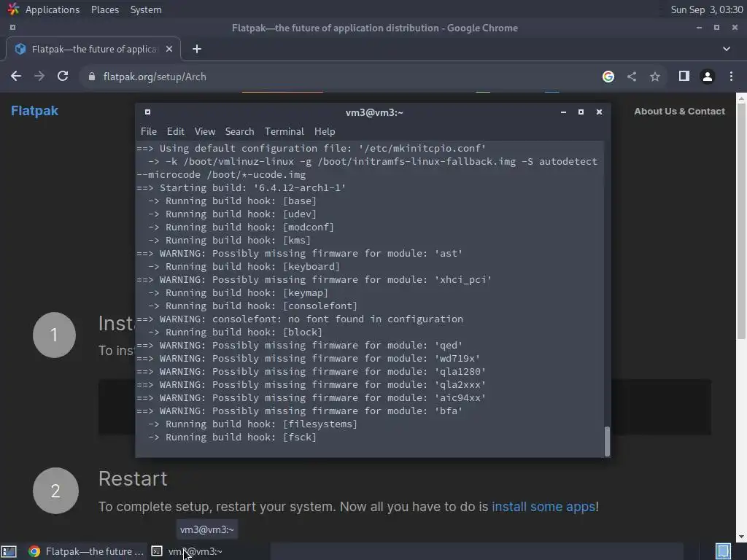Click the warning line mentioning 'qla2xxx'
Viewport: 747px width, 560px height.
pyautogui.click(x=311, y=385)
